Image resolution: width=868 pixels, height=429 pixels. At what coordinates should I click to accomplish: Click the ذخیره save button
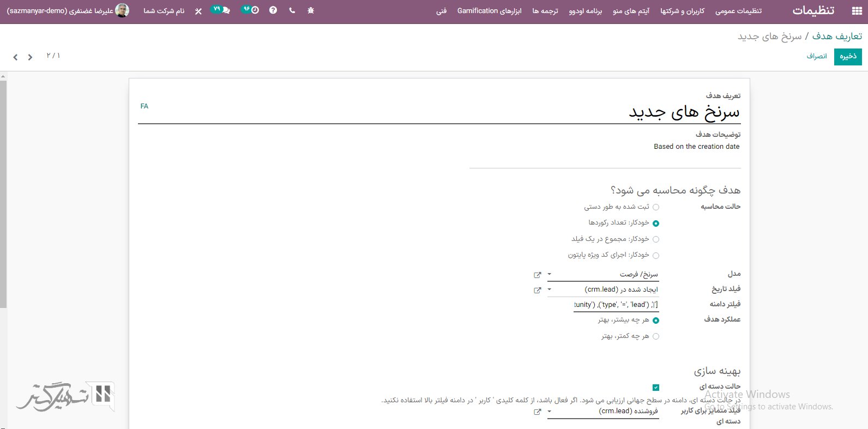click(848, 57)
